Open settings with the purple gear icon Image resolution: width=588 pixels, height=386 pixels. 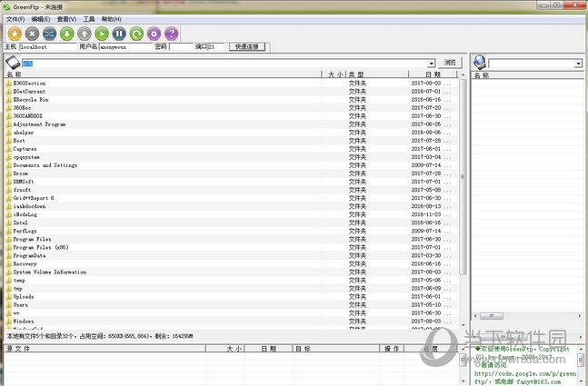154,33
